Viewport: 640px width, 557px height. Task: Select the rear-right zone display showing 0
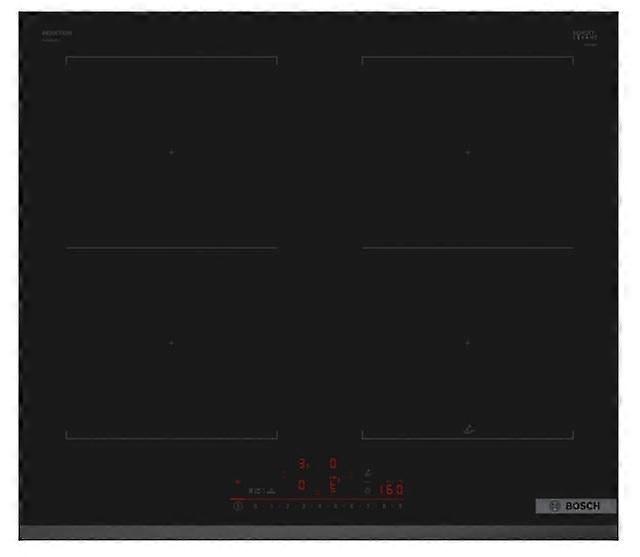[x=333, y=464]
